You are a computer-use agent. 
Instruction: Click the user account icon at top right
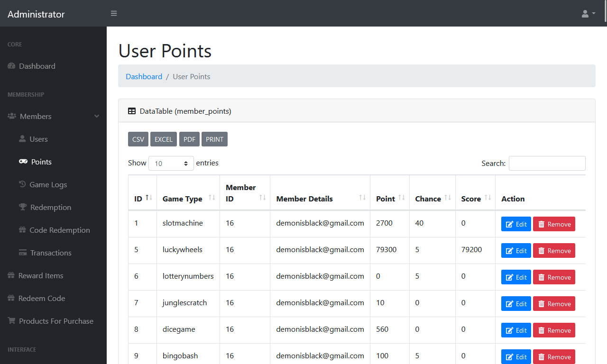(x=584, y=13)
